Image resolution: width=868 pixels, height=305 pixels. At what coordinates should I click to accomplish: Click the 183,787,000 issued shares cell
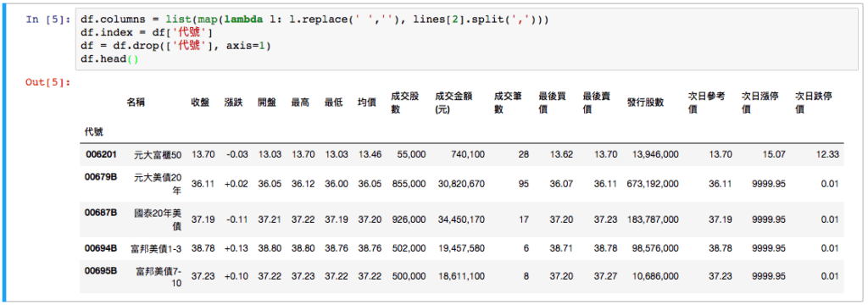pos(653,219)
